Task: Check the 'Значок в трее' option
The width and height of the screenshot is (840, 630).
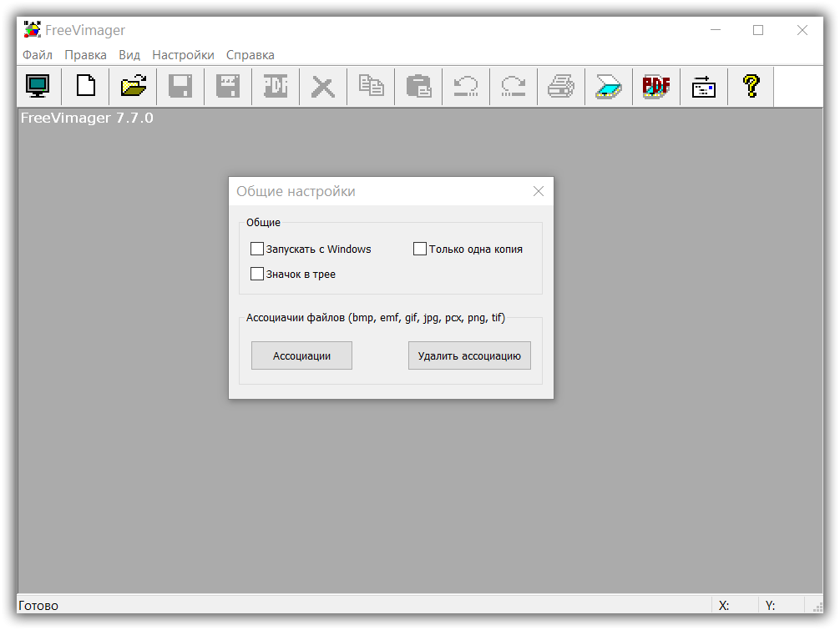Action: (257, 274)
